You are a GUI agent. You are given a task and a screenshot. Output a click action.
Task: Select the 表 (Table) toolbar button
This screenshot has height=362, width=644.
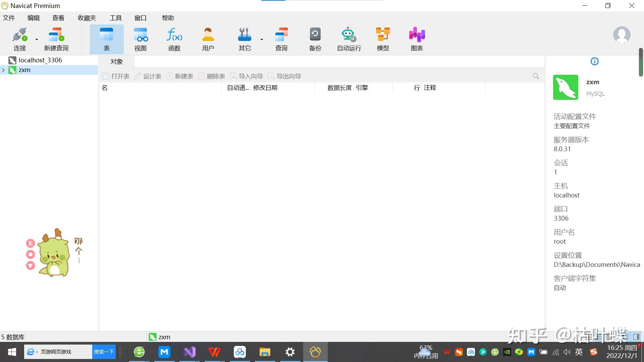(107, 39)
